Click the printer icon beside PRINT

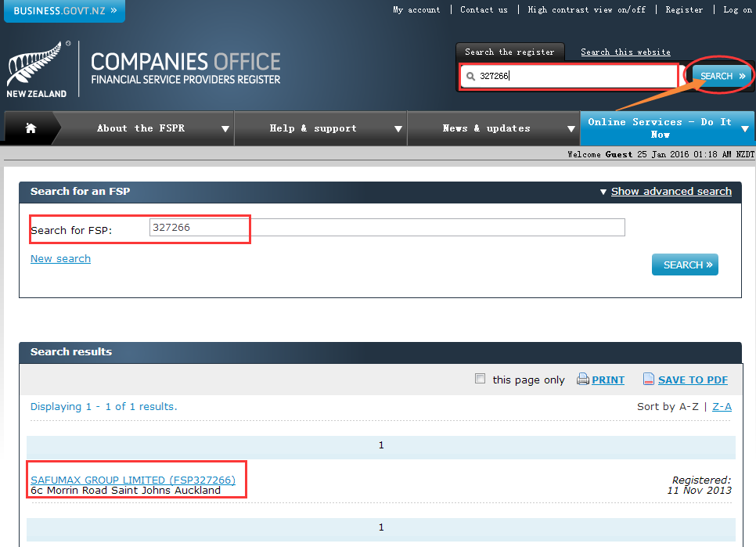coord(583,380)
